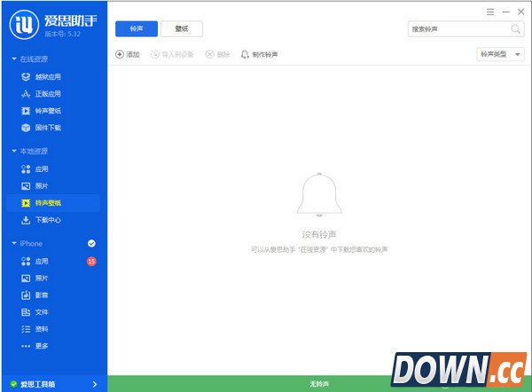Screen dimensions: 532x392
Task: Open 正版应用 App Store section
Action: coord(47,93)
